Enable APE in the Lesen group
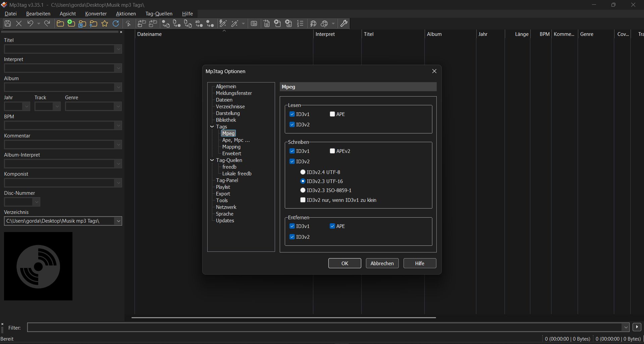The image size is (644, 344). tap(332, 114)
